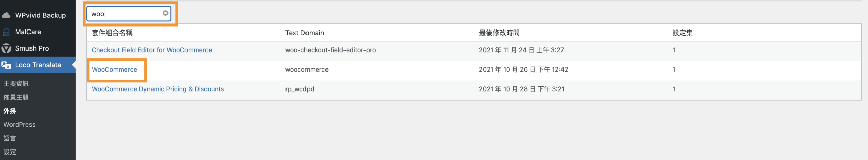
Task: Clear the search filter text
Action: click(165, 13)
